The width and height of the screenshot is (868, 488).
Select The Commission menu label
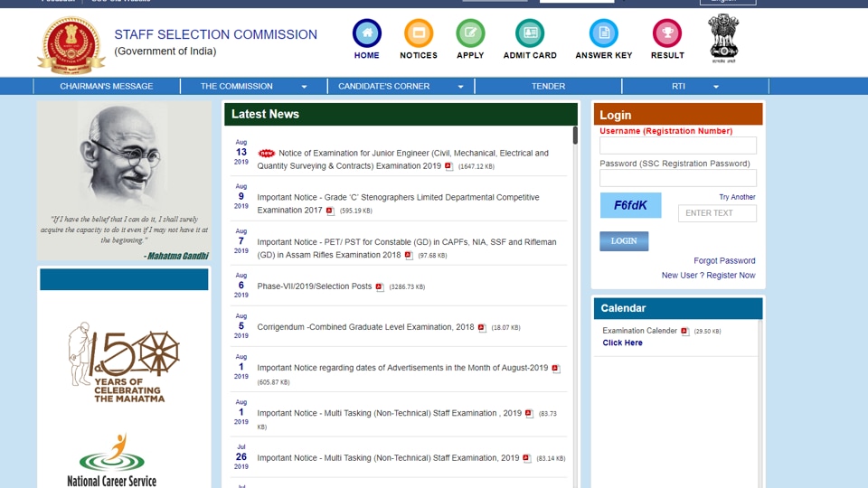[x=236, y=87]
